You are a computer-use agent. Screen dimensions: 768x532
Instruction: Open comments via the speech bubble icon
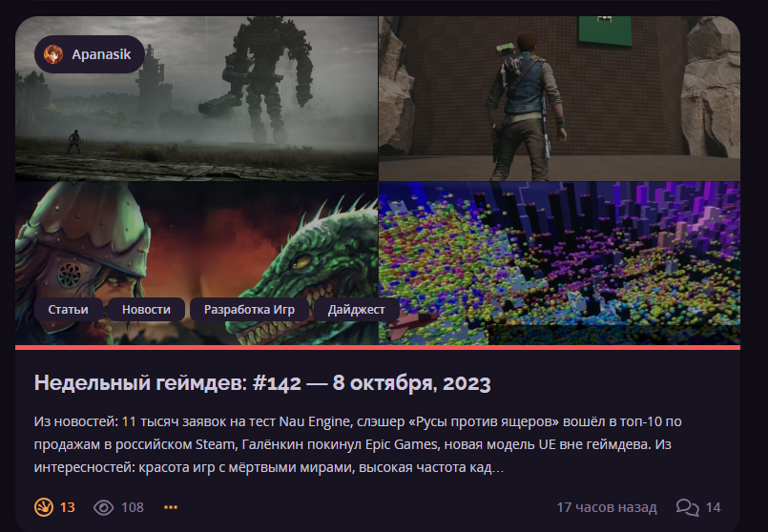[688, 507]
